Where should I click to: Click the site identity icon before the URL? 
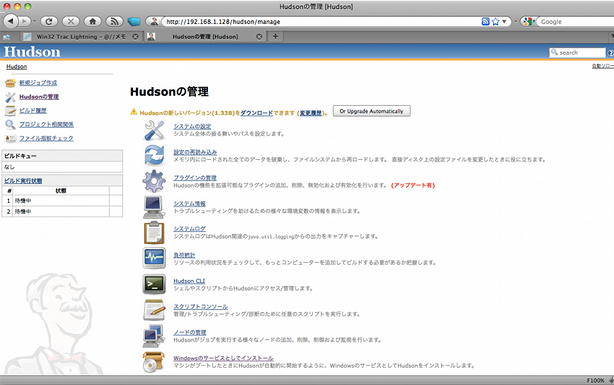(x=154, y=21)
